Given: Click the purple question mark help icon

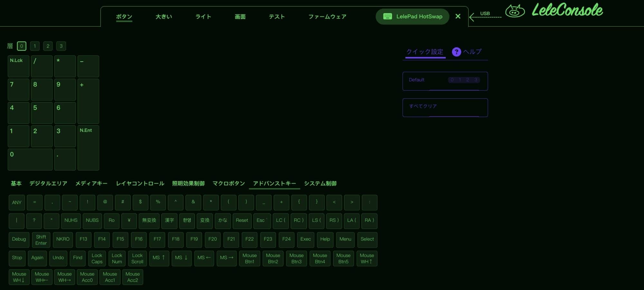Looking at the screenshot, I should [456, 52].
